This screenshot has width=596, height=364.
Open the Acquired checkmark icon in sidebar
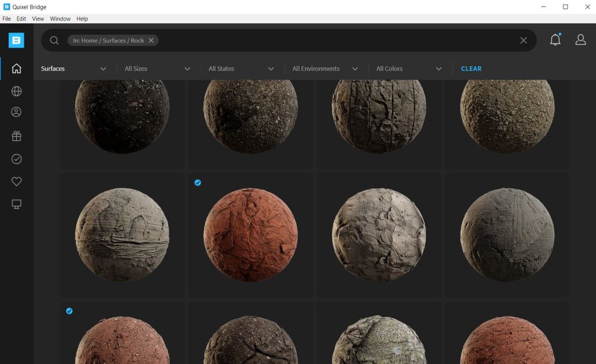pos(16,159)
